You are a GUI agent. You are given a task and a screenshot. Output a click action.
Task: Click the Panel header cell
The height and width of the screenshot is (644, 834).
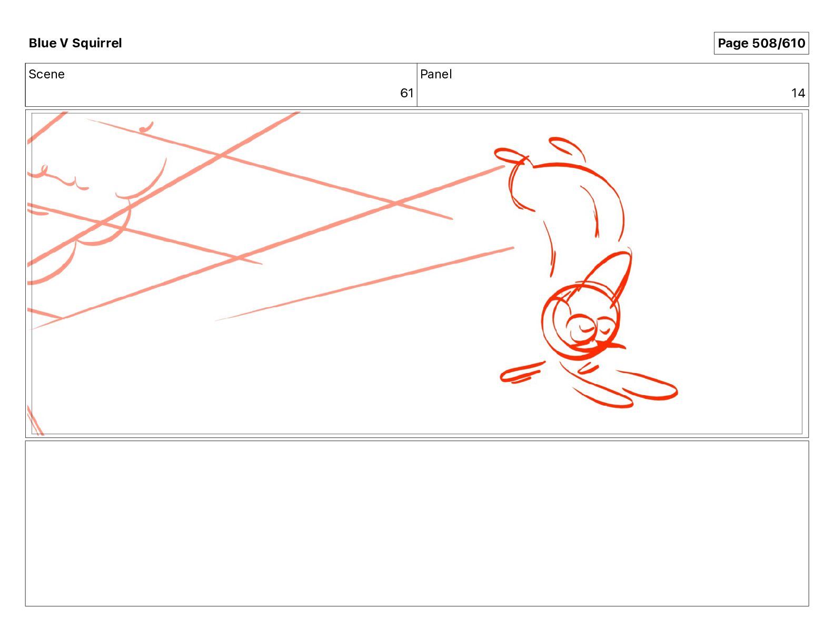coord(613,85)
